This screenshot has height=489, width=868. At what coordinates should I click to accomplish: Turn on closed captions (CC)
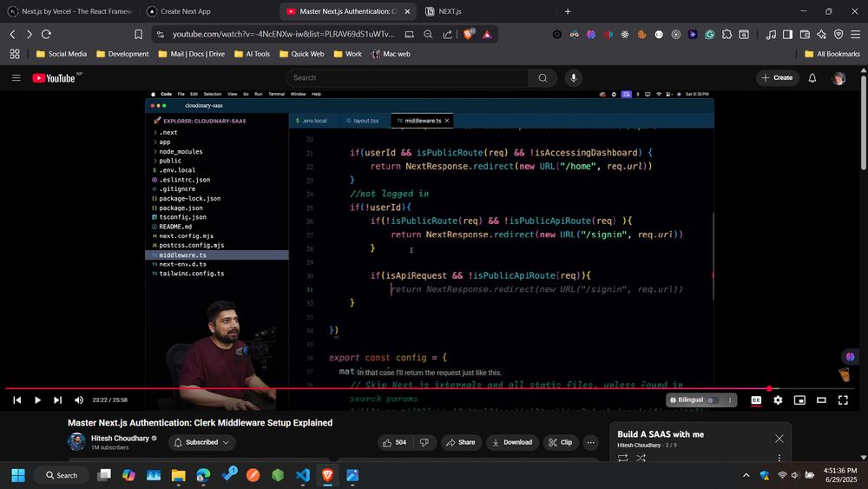756,400
